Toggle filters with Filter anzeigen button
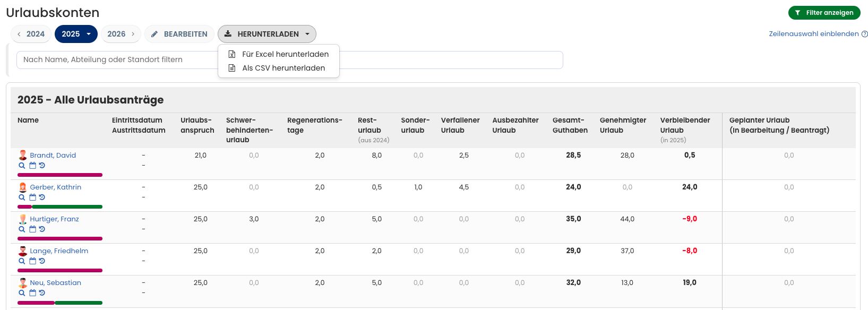 [823, 13]
